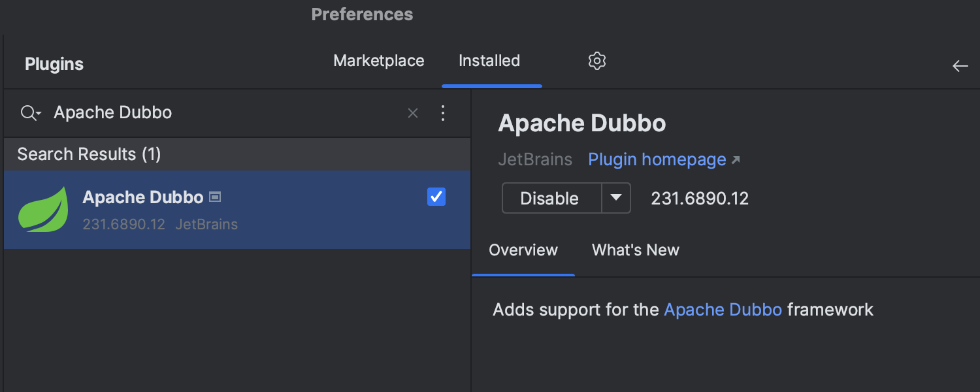This screenshot has width=980, height=392.
Task: Click inside the plugin search input field
Action: pos(196,112)
